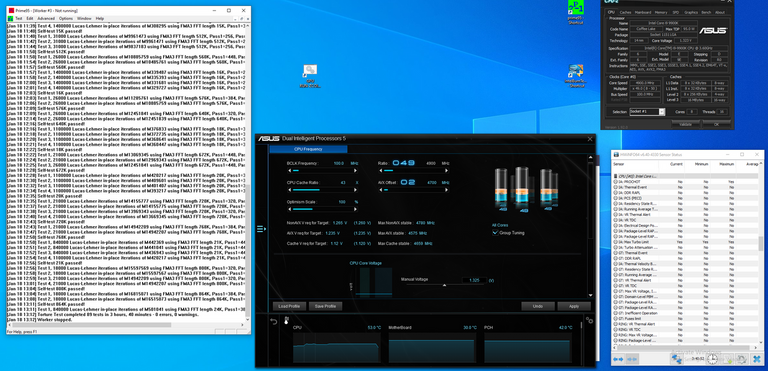Click the CPU Cache Ratio slider

tap(322, 190)
